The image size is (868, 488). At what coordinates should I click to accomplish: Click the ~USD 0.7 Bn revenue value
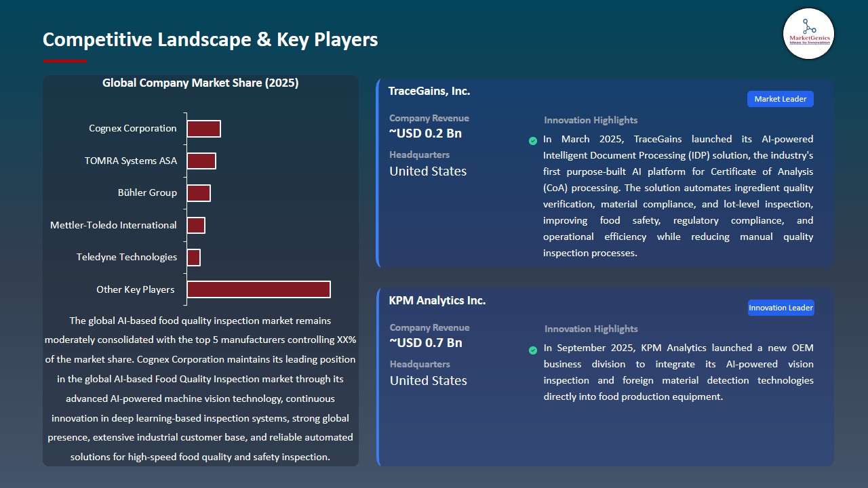pos(426,343)
